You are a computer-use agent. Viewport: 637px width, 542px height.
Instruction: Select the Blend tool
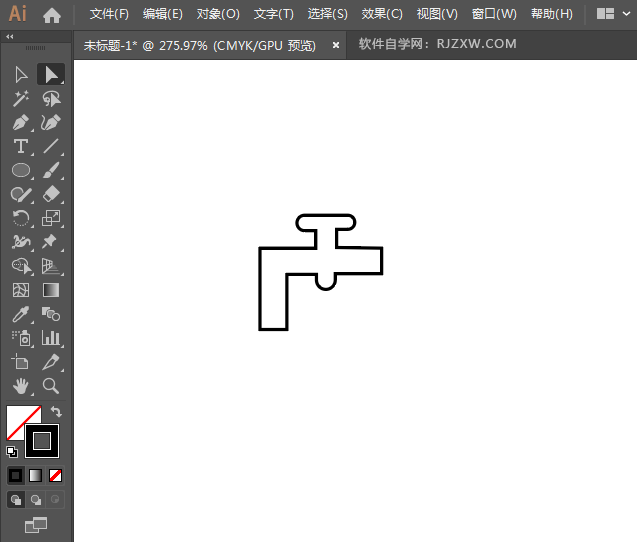(51, 314)
